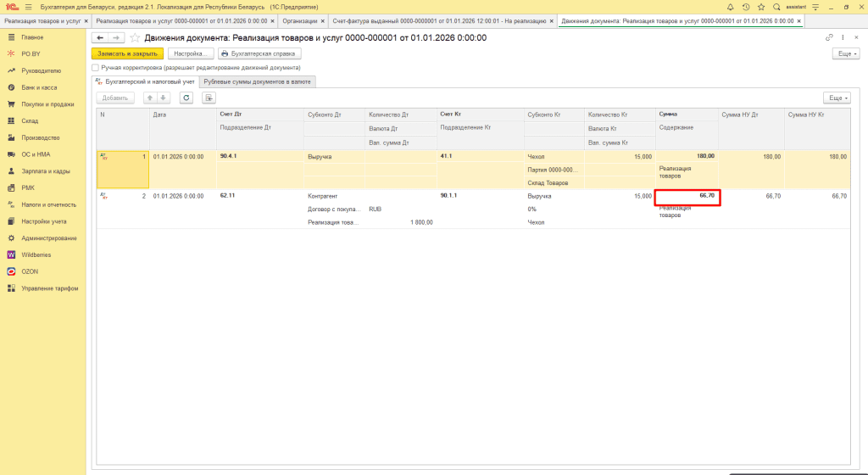Open the main hamburger menu icon
Viewport: 868px width, 475px height.
28,6
